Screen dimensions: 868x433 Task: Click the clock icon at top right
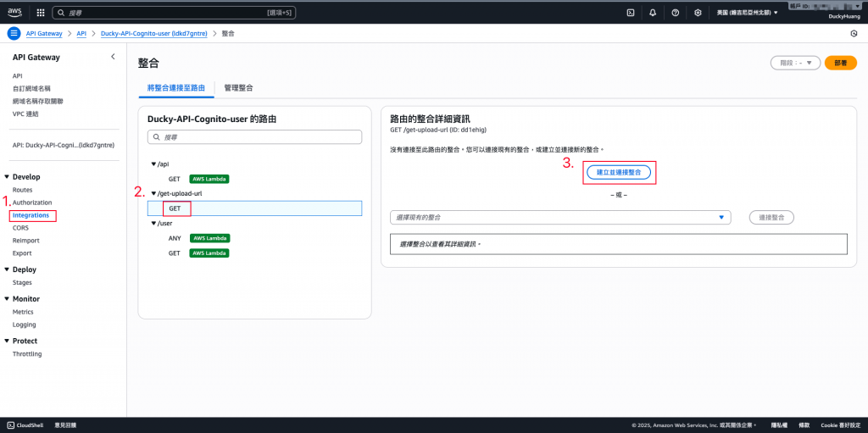(x=854, y=34)
